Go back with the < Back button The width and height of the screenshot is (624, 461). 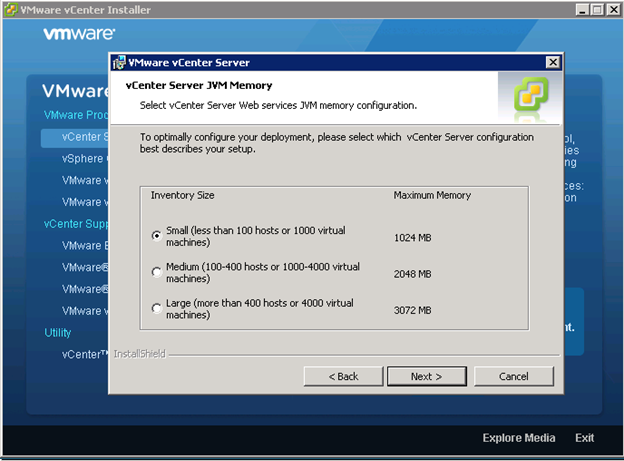coord(343,376)
